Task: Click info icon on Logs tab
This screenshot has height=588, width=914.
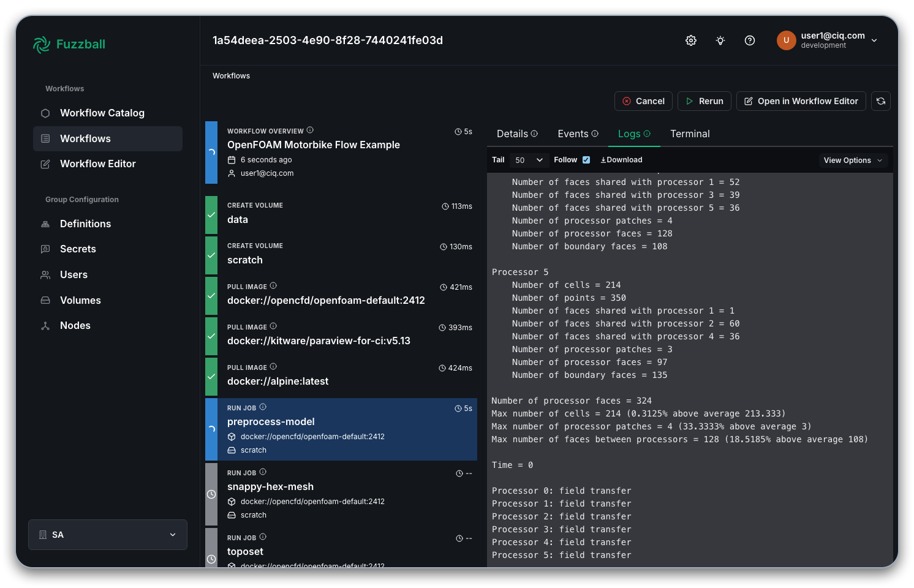Action: tap(647, 134)
